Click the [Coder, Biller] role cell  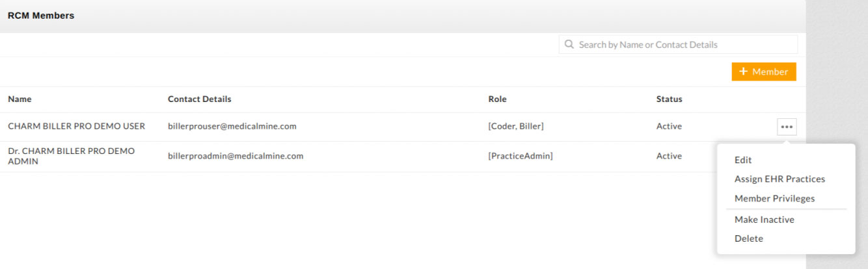click(x=515, y=126)
